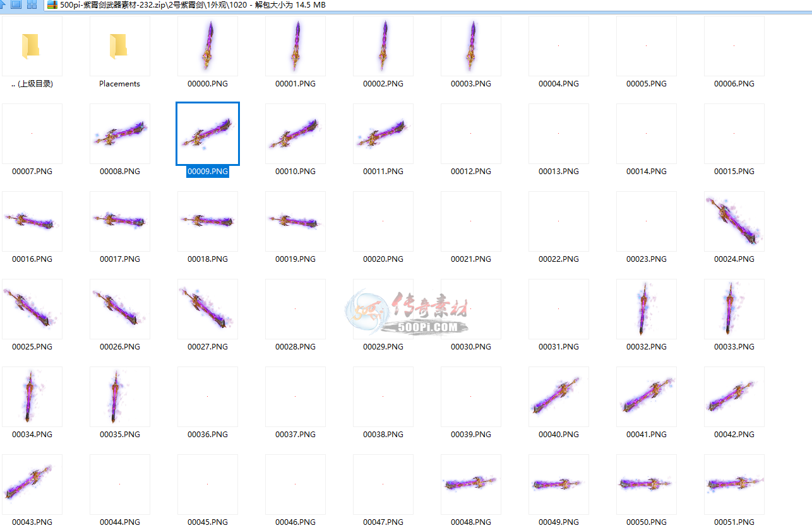812x528 pixels.
Task: Select the 00000.PNG sword thumbnail
Action: [208, 46]
